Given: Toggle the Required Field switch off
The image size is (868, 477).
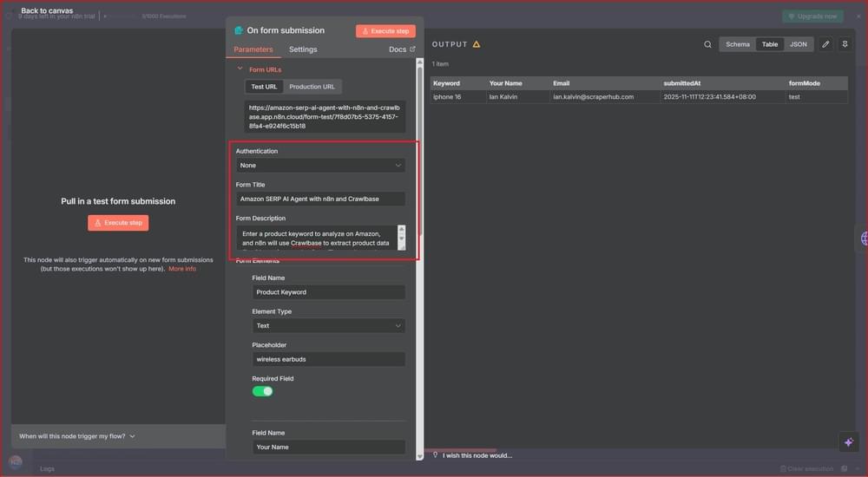Looking at the screenshot, I should (x=262, y=391).
